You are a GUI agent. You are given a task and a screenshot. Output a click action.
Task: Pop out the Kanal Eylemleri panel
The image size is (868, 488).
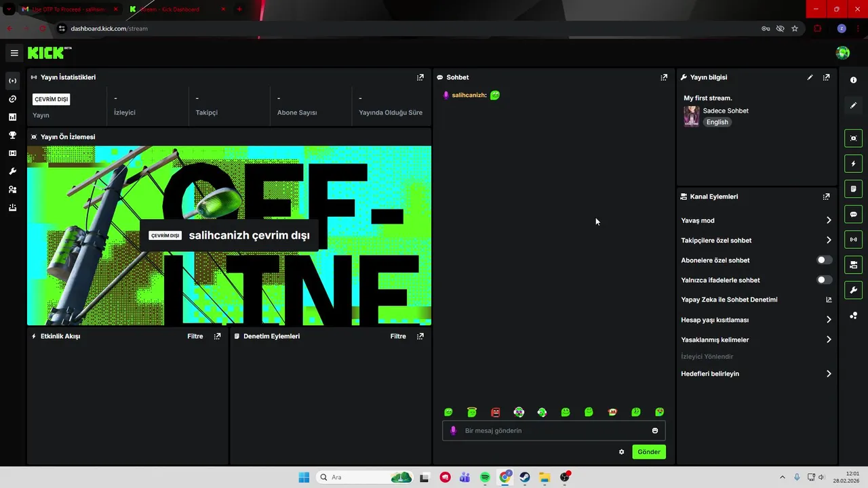(x=826, y=197)
